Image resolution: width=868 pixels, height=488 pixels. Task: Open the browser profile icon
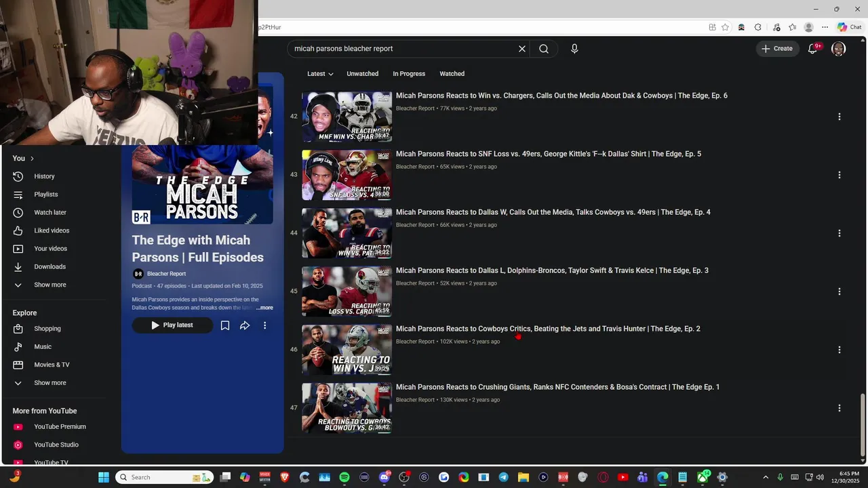(808, 27)
